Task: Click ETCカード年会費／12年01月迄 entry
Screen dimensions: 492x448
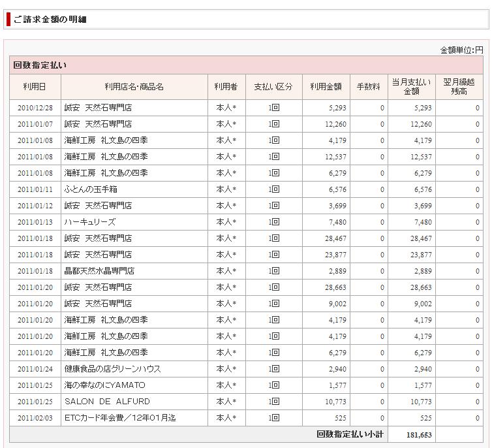Action: click(x=120, y=418)
